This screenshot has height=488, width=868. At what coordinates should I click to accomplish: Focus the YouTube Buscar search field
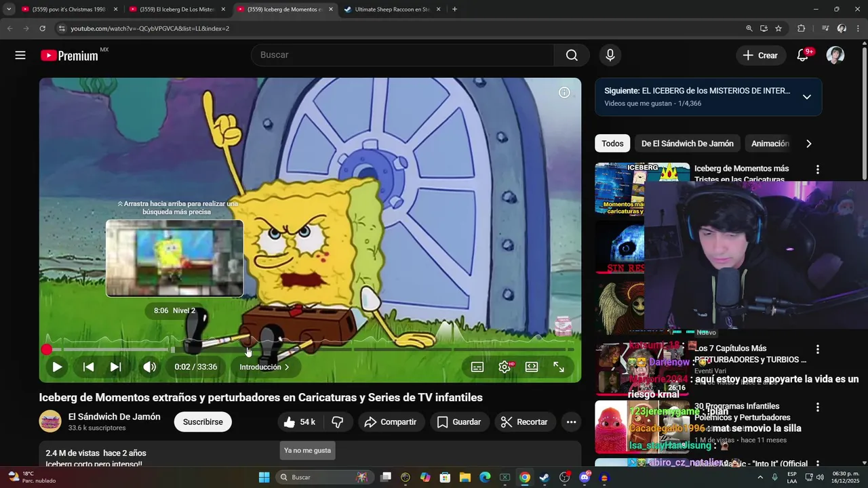[x=403, y=56]
